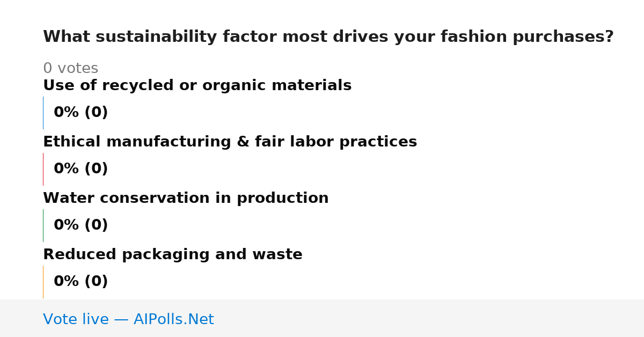Click the red bar for ethical manufacturing

(x=43, y=169)
